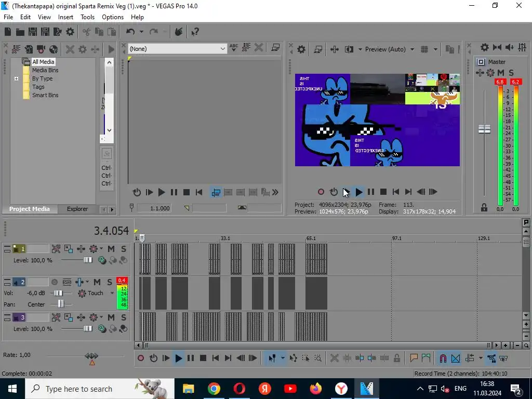Click Render As icon in main toolbar
Viewport: 532px width, 399px height.
point(57,32)
